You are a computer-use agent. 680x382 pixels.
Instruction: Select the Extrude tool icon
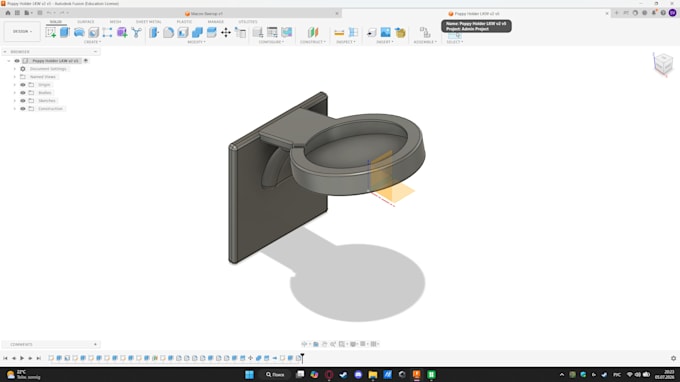pos(65,32)
